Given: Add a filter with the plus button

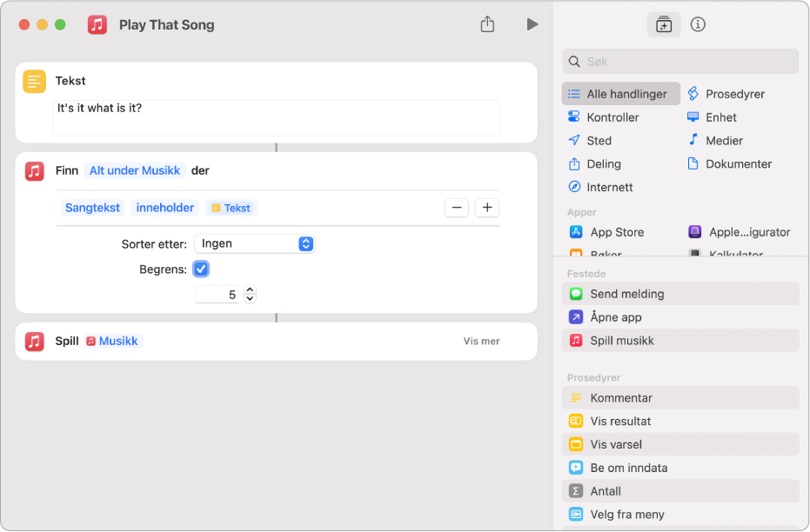Looking at the screenshot, I should (487, 208).
